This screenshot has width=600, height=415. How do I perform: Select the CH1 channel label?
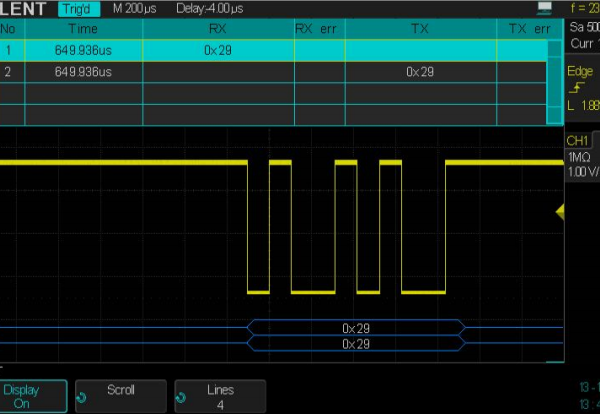tap(578, 141)
